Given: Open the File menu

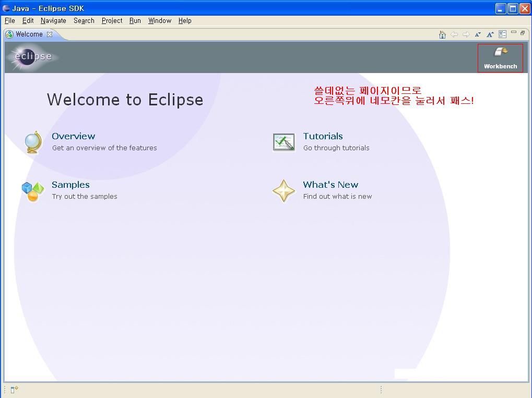Looking at the screenshot, I should tap(10, 21).
